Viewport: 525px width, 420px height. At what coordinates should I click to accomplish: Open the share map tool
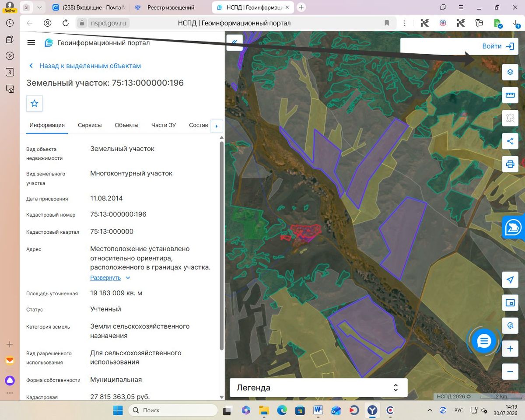tap(510, 141)
